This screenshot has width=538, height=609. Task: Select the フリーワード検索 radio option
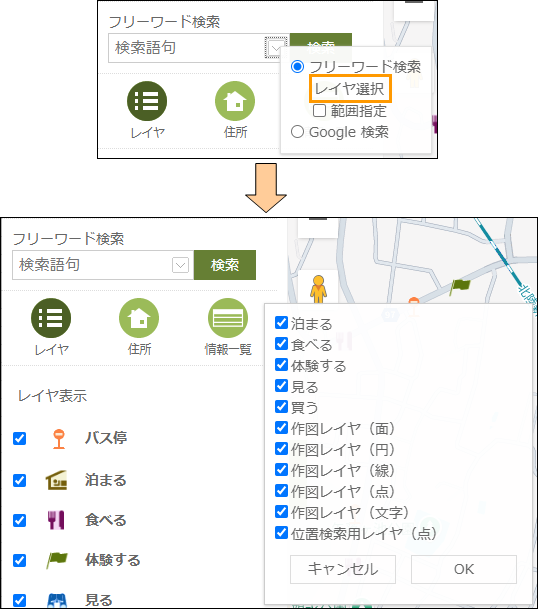coord(297,67)
